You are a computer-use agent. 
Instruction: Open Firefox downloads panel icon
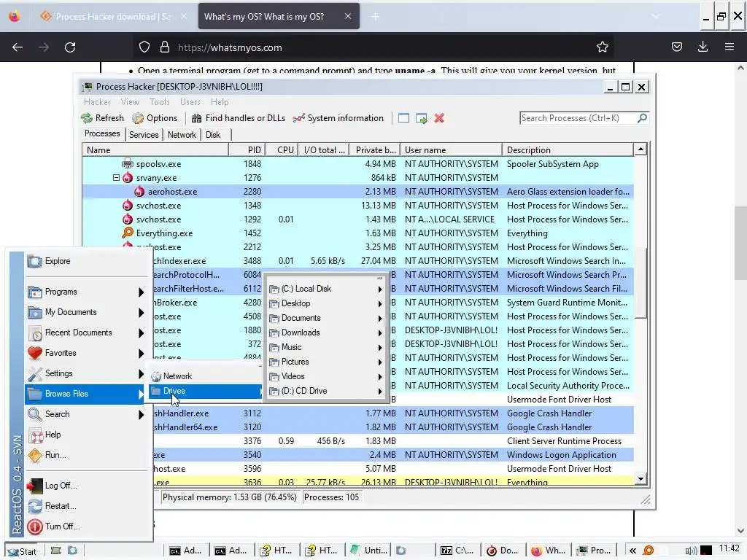pyautogui.click(x=703, y=47)
